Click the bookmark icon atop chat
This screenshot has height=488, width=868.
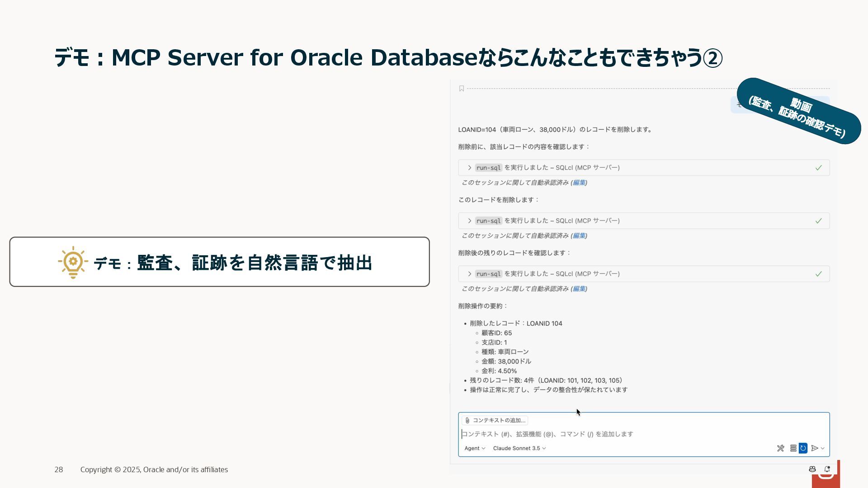(x=462, y=89)
